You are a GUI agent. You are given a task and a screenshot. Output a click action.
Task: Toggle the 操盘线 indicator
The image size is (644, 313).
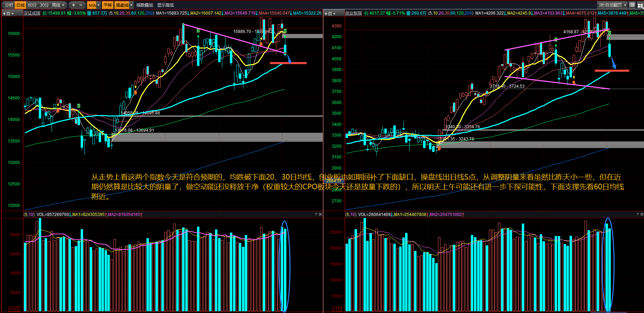[x=122, y=5]
